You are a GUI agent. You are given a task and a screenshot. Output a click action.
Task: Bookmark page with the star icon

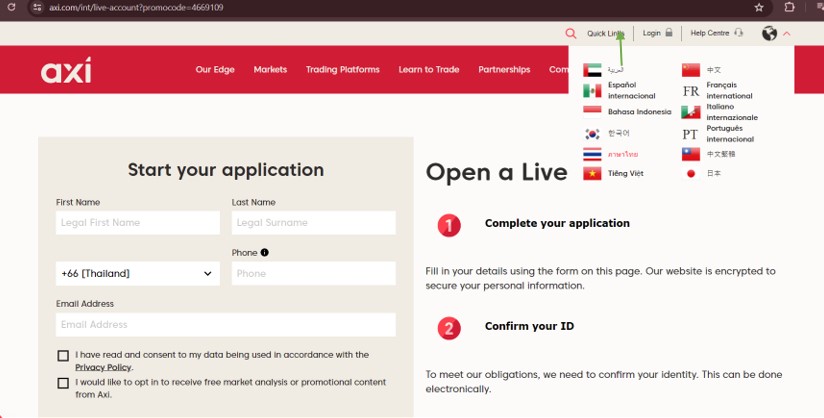coord(759,7)
